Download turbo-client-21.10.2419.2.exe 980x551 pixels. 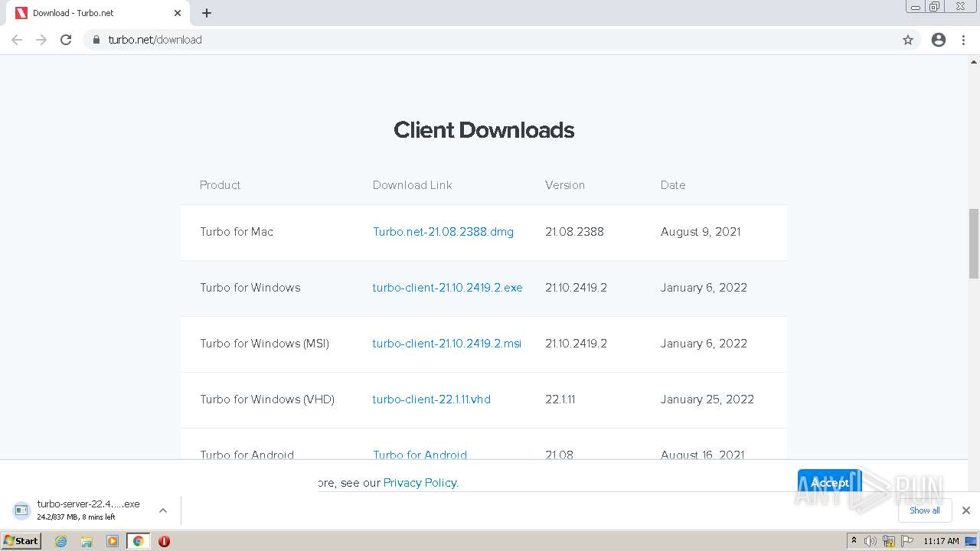[x=447, y=288]
